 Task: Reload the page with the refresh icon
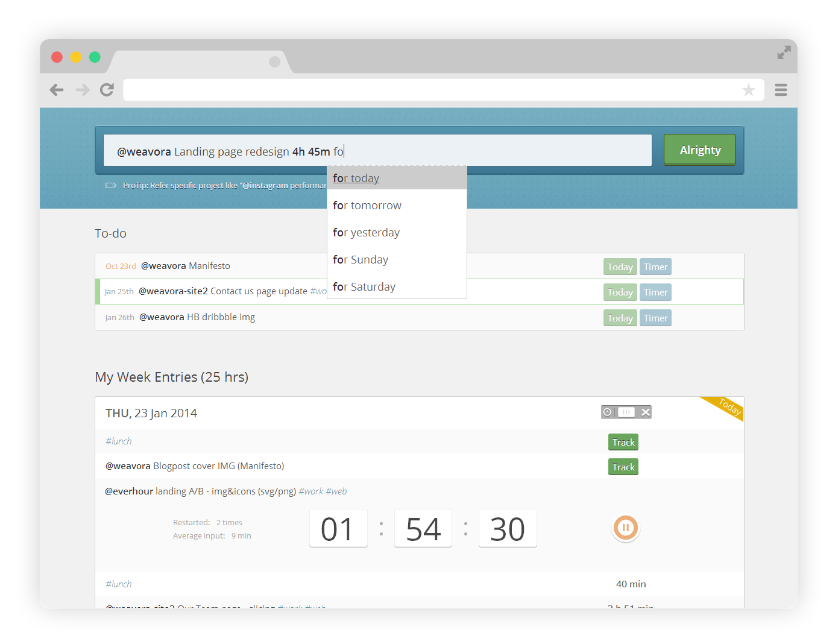pyautogui.click(x=107, y=90)
